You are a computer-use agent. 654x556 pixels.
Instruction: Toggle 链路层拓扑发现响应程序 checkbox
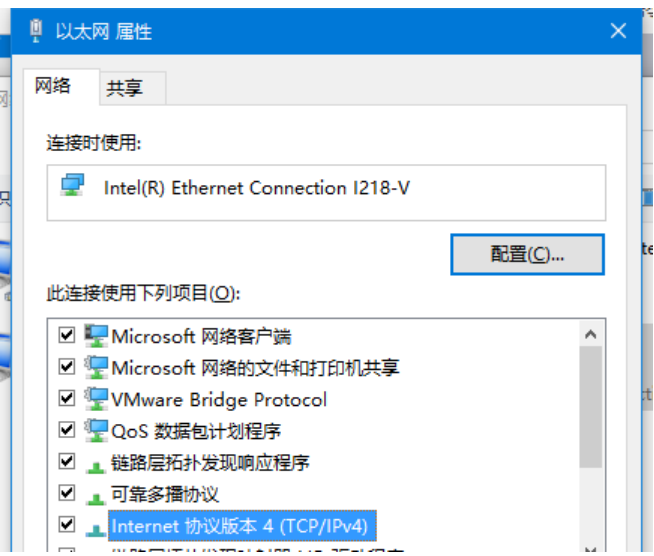pos(67,461)
